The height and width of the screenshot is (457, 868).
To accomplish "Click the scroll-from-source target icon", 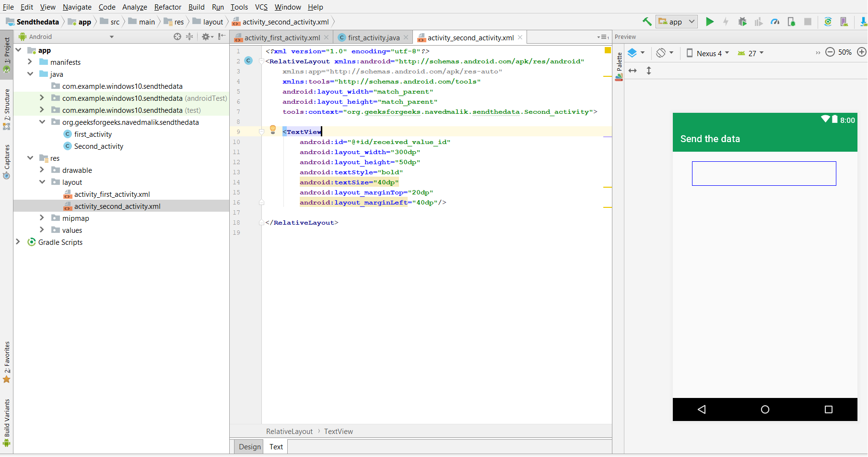I will pyautogui.click(x=177, y=36).
